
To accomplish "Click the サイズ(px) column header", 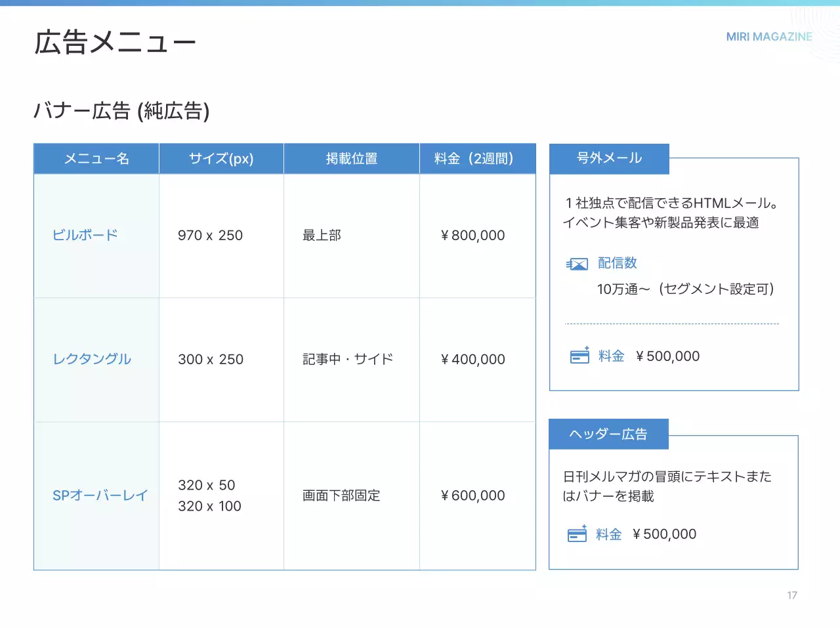I will [220, 158].
